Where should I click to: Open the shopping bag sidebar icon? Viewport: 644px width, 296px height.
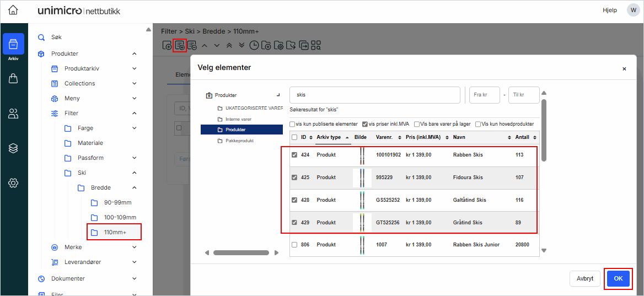[13, 79]
